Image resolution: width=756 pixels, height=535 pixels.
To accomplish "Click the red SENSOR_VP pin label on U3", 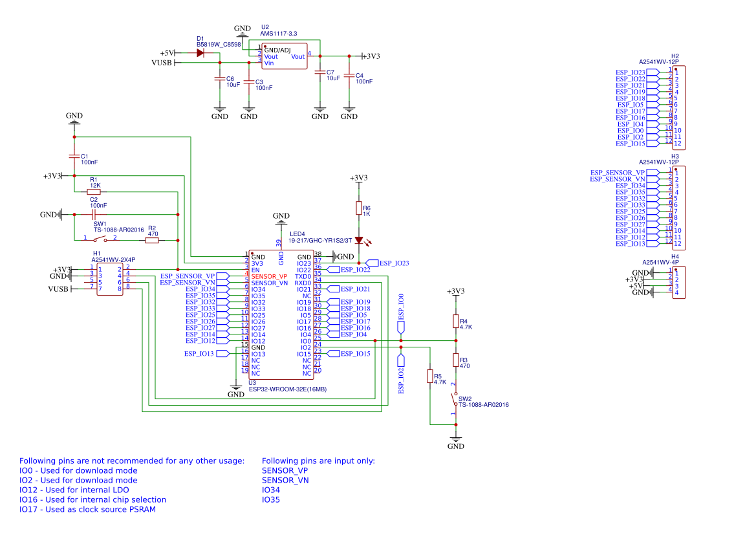I will click(269, 276).
